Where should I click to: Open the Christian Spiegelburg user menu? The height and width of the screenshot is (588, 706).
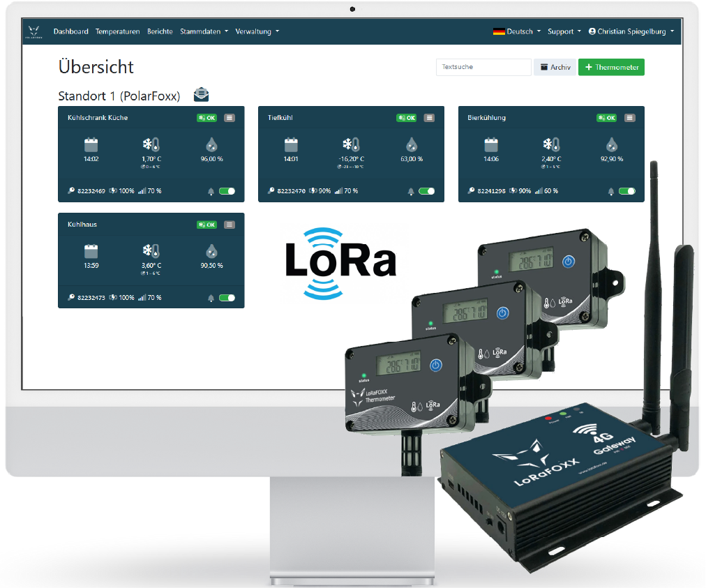[631, 31]
